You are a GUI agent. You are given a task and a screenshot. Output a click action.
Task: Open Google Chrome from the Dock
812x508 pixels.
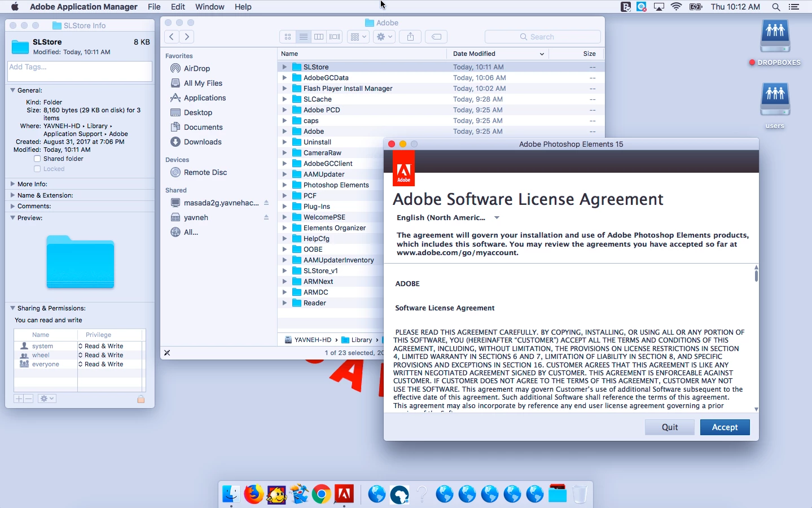322,494
